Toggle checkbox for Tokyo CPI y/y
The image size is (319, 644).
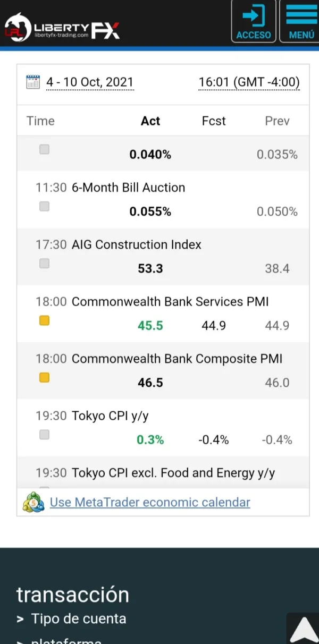45,435
